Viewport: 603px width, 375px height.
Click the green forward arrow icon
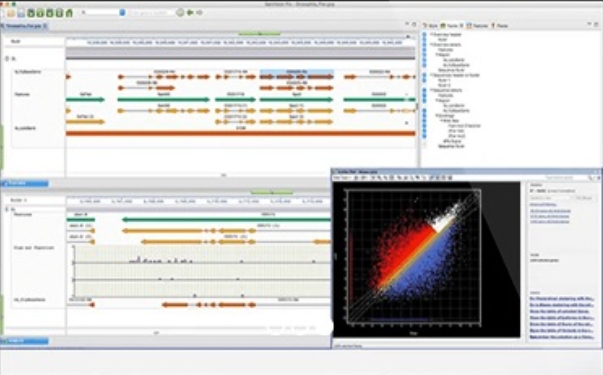[190, 13]
